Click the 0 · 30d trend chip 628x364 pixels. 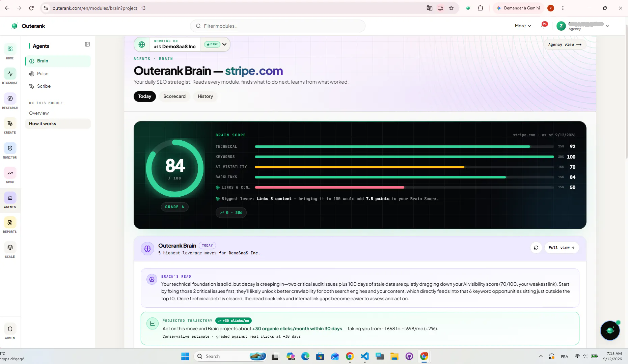231,213
